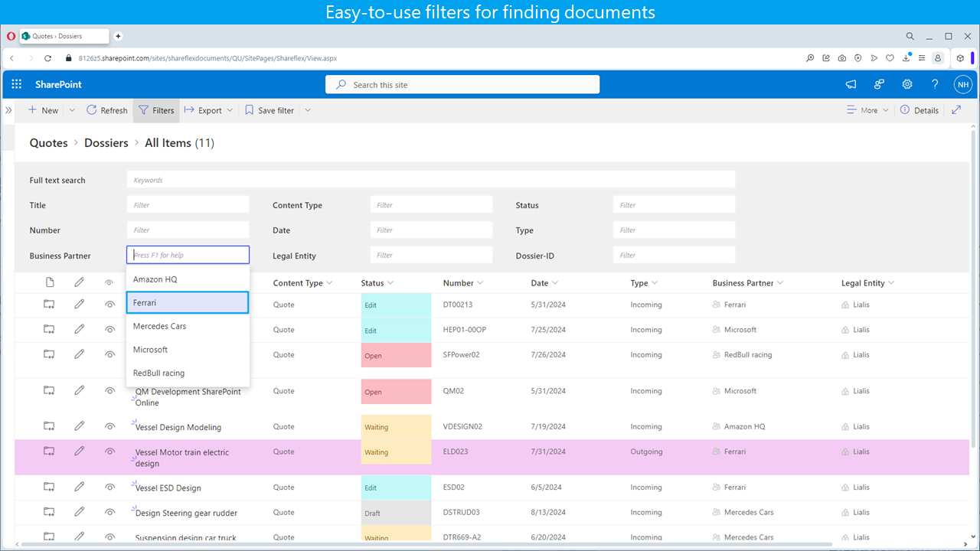Viewport: 980px width, 551px height.
Task: Sort by Content Type column header
Action: (302, 283)
